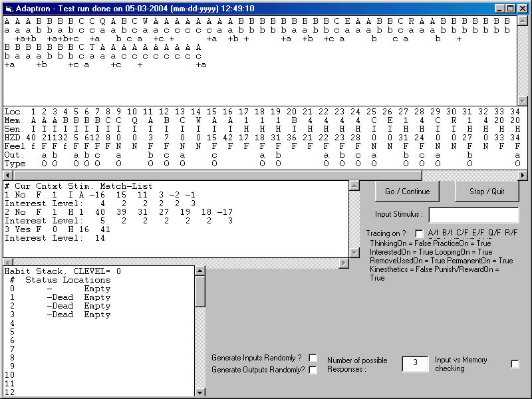Screen dimensions: 532x399
Task: Click the 'Interest Level: 14' line
Action: click(55, 238)
